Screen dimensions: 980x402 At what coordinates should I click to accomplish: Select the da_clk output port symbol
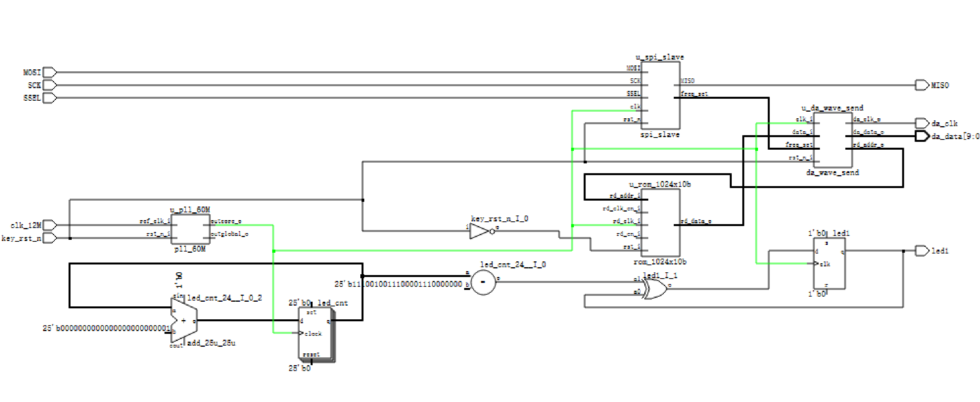(922, 123)
